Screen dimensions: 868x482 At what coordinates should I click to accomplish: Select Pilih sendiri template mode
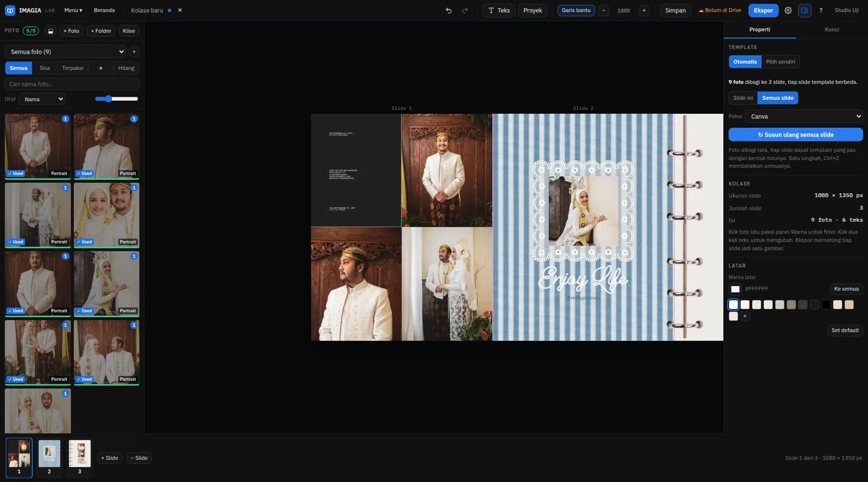780,62
